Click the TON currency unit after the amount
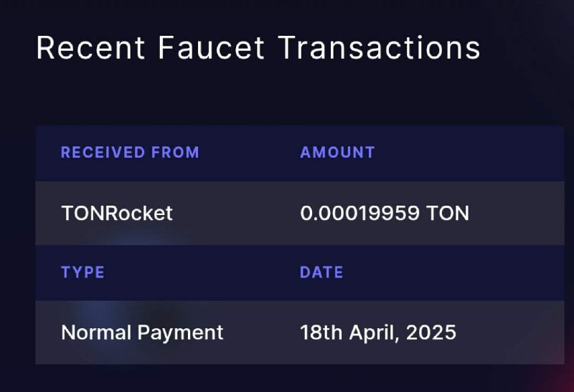The image size is (574, 392). (x=448, y=213)
